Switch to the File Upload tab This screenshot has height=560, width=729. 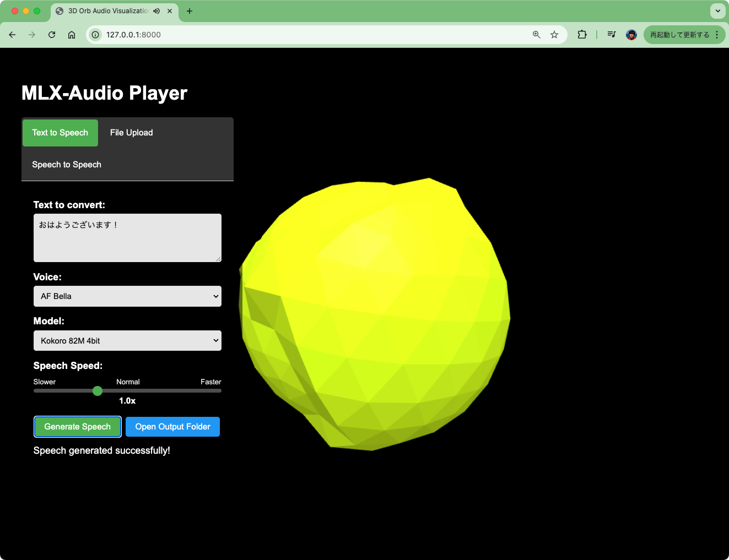pos(131,133)
